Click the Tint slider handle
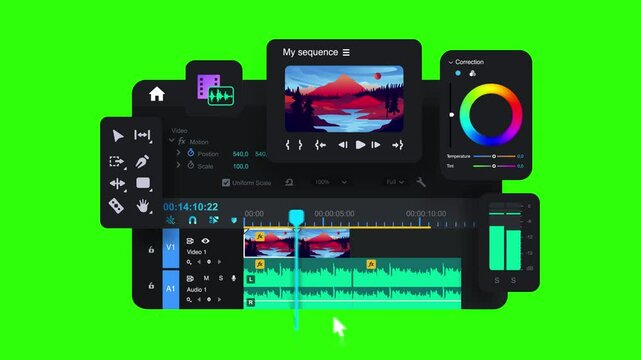Screen dimensions: 641x360 [494, 166]
